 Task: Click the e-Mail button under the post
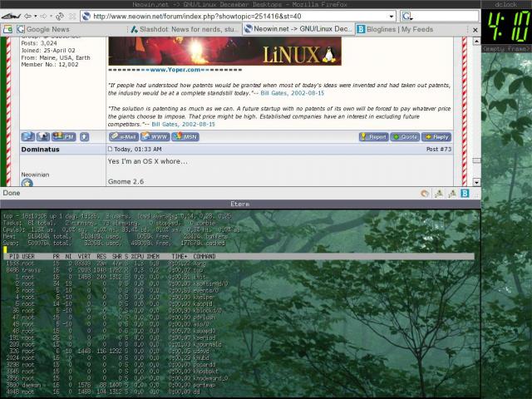[x=124, y=136]
